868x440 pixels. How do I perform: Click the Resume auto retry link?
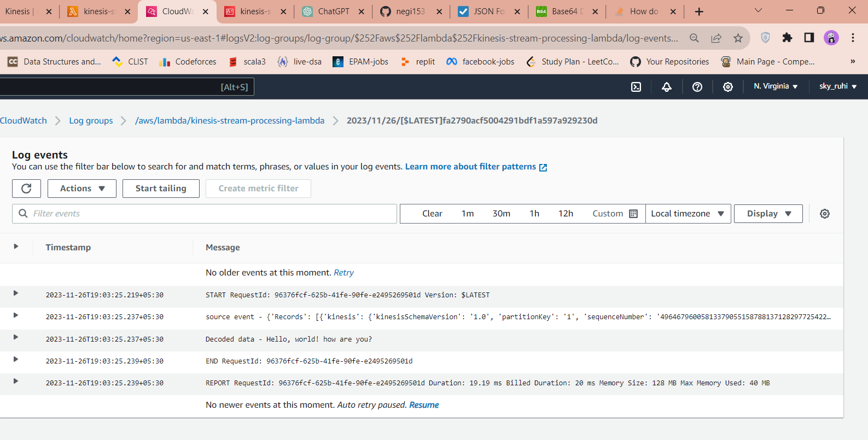point(424,405)
